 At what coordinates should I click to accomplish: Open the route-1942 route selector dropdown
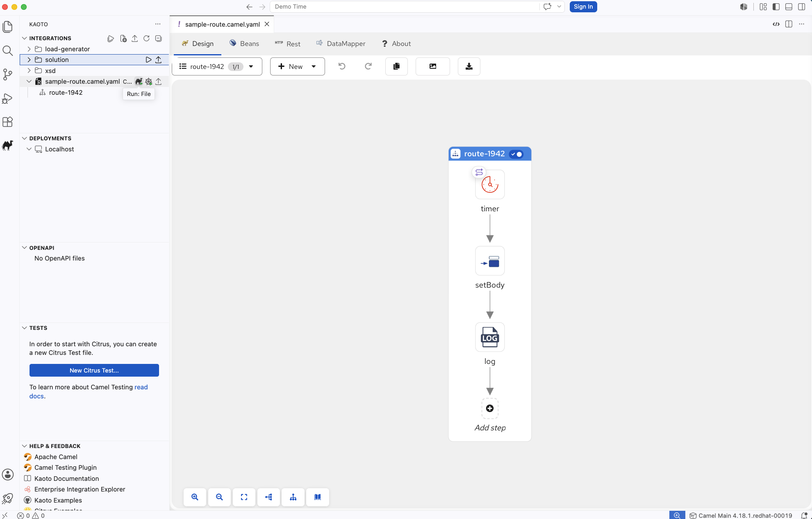[217, 66]
